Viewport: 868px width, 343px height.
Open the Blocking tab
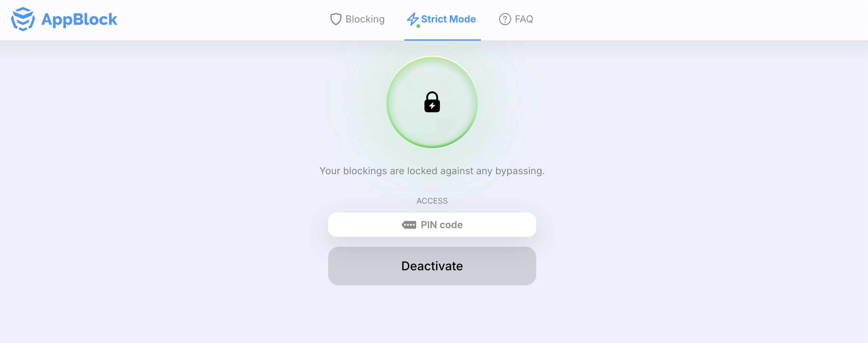[x=365, y=19]
